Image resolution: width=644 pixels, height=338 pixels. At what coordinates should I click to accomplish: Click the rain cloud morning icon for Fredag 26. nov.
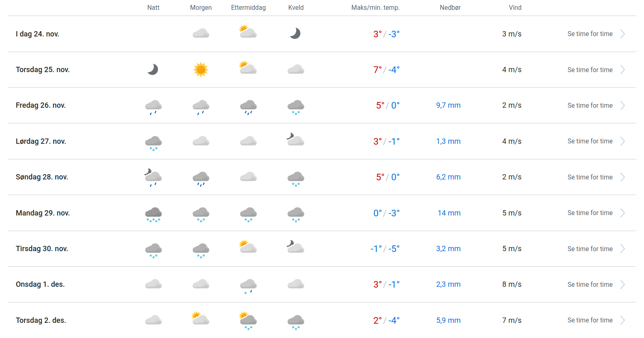pyautogui.click(x=201, y=107)
